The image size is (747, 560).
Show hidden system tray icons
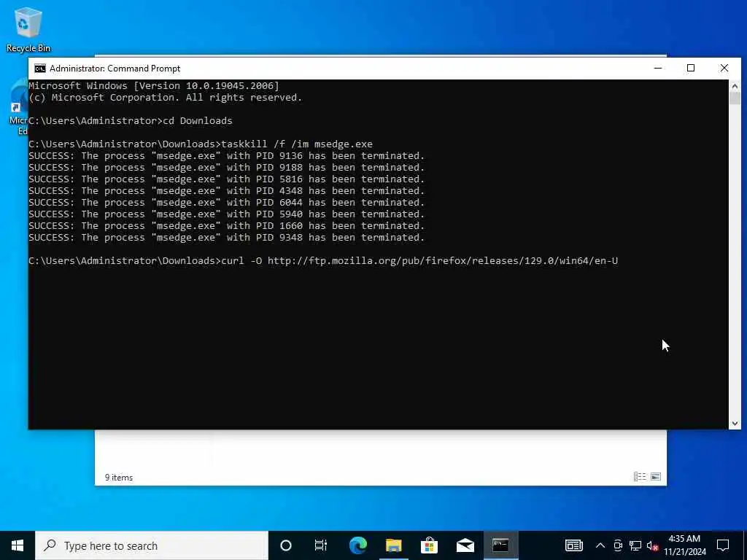[600, 545]
